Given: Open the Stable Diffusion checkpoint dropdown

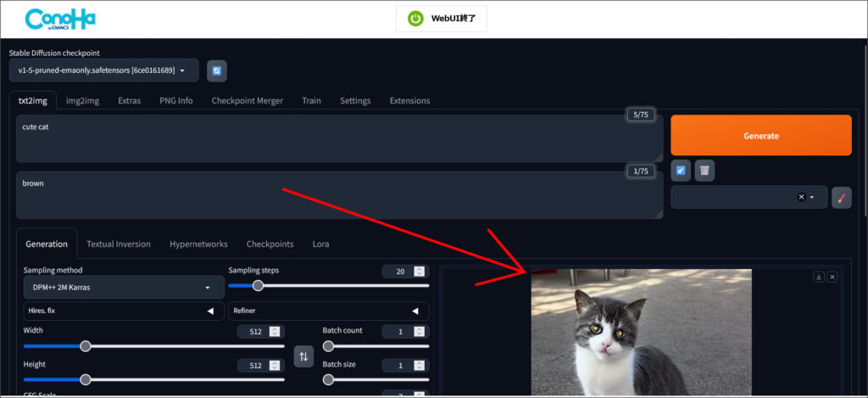Looking at the screenshot, I should tap(103, 70).
